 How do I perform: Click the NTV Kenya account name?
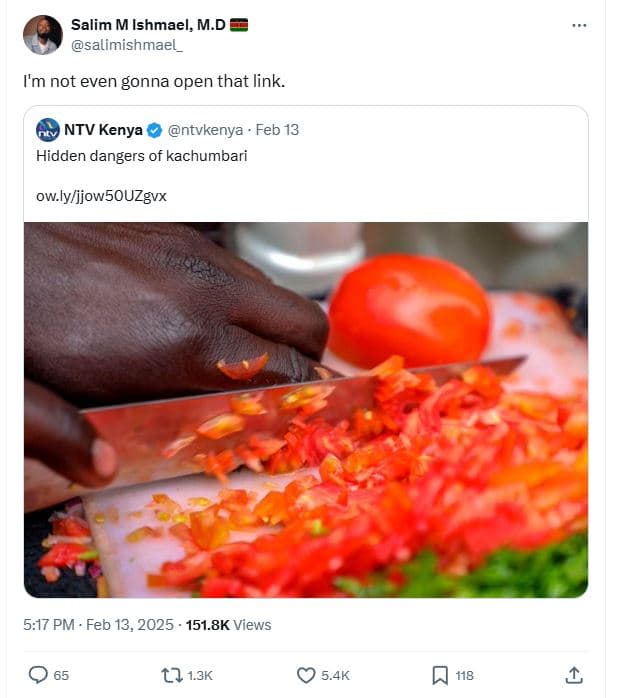point(104,130)
